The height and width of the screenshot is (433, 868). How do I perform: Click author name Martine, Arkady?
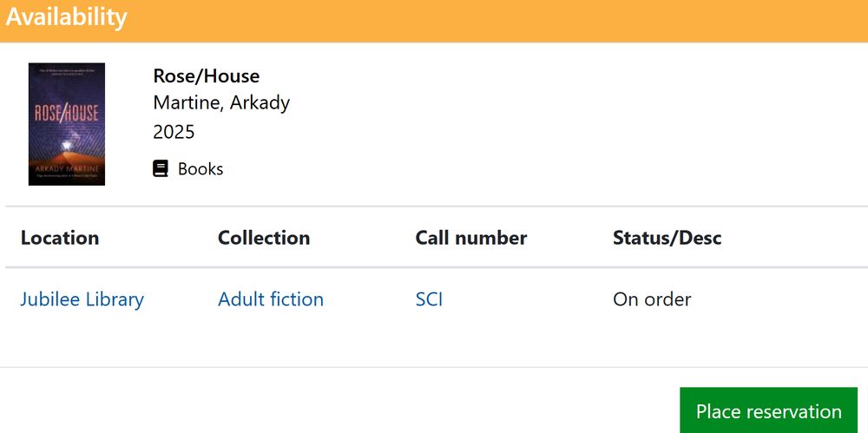pos(221,102)
